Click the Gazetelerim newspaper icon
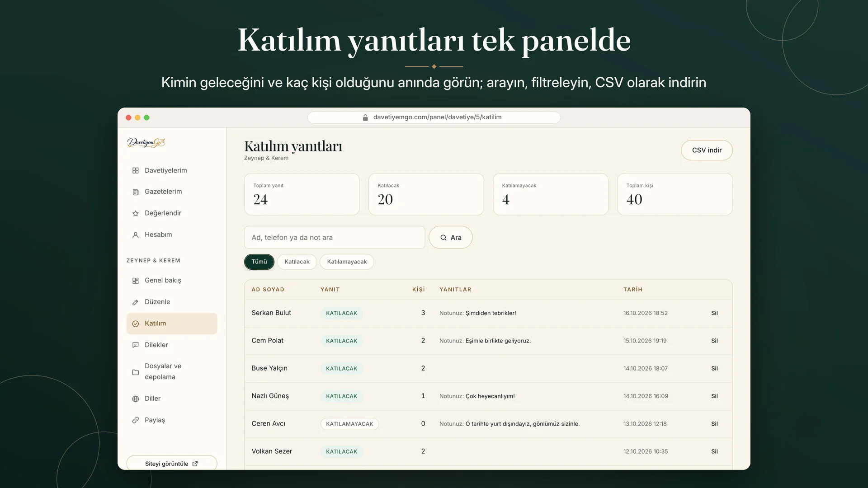 [x=135, y=192]
